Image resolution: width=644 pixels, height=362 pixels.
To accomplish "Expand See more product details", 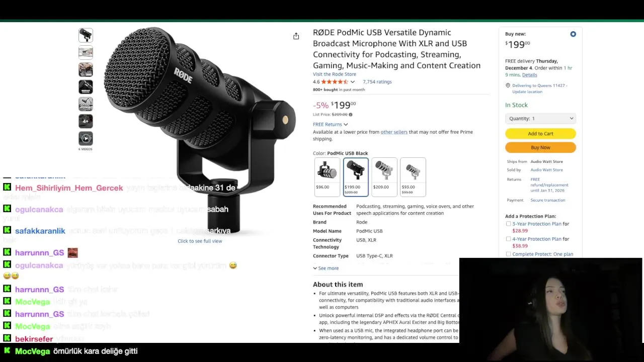I will 326,268.
